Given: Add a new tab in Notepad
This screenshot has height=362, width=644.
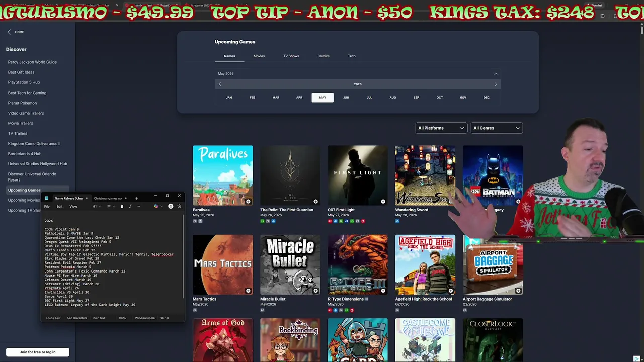Looking at the screenshot, I should pos(136,198).
